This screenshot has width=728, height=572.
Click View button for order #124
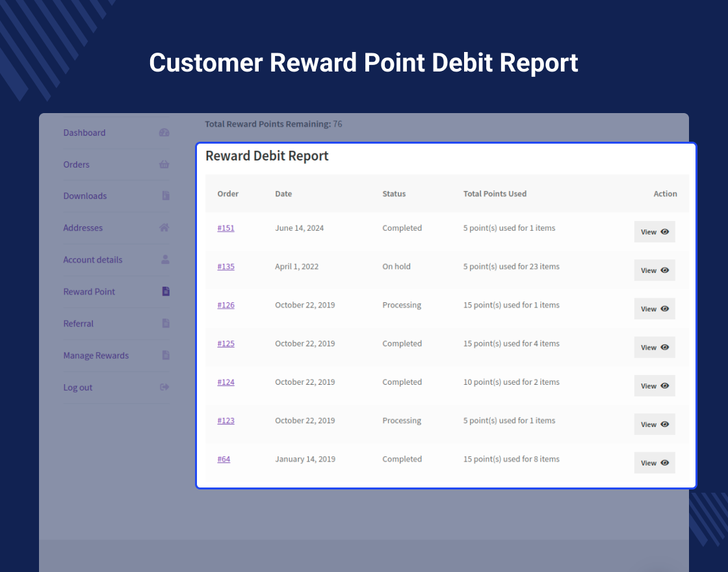tap(655, 386)
